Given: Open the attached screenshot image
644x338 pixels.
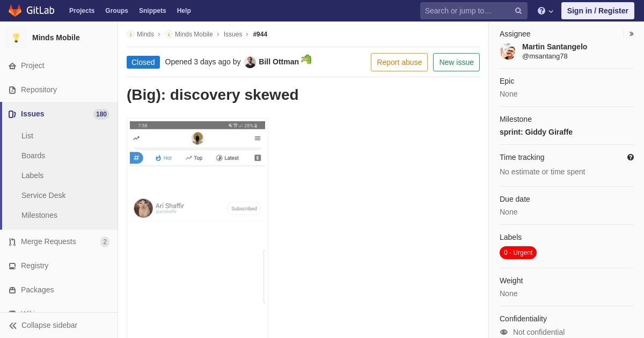Looking at the screenshot, I should 197,228.
